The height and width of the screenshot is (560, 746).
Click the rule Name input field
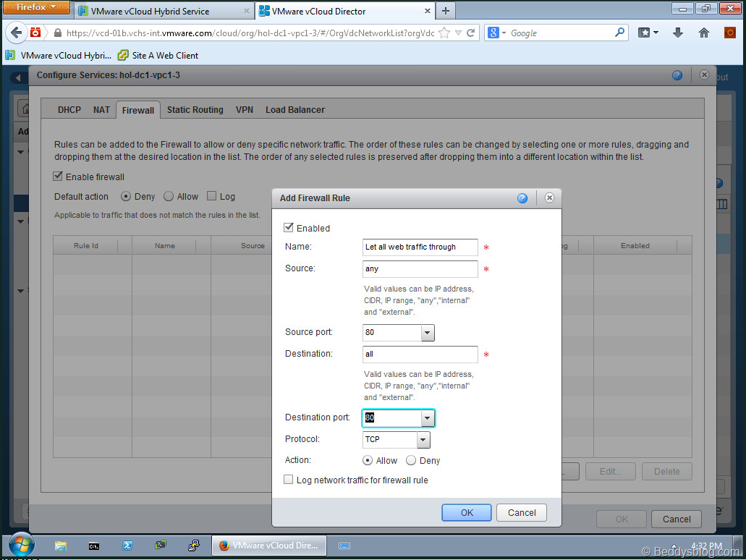pyautogui.click(x=420, y=247)
